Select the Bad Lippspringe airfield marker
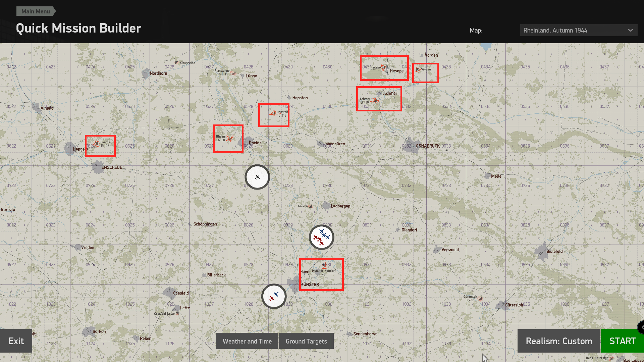Screen dimensions: 644x364 [611, 358]
